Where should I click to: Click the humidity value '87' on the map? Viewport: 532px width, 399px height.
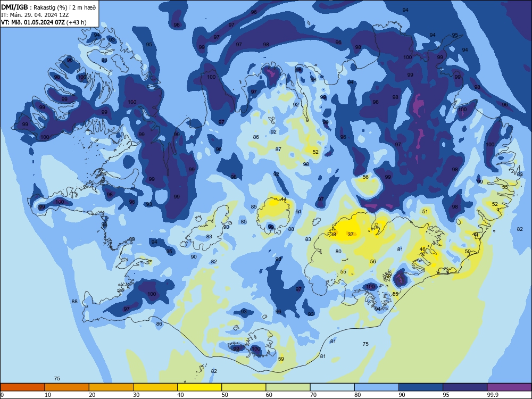click(278, 149)
